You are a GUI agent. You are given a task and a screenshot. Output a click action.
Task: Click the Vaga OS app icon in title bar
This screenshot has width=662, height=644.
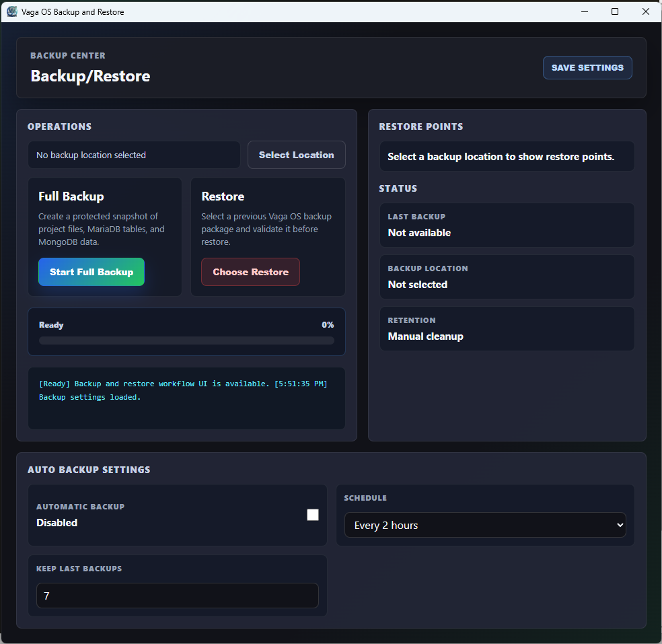[x=12, y=11]
